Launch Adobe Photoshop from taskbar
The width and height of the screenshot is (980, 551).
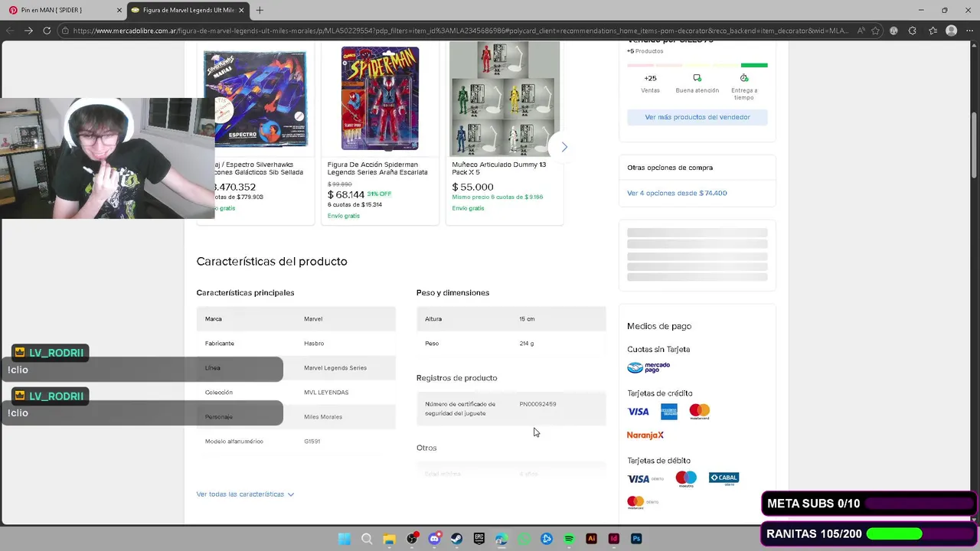point(636,539)
